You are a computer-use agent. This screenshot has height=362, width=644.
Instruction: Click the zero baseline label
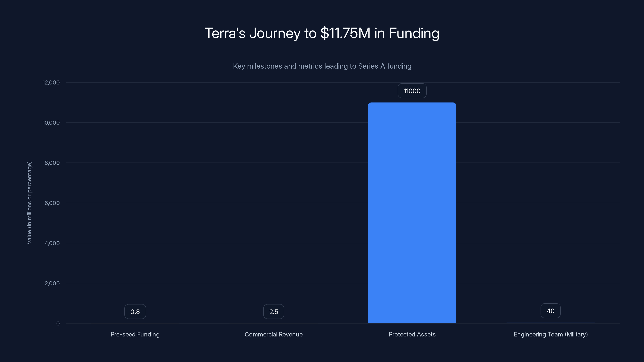58,324
